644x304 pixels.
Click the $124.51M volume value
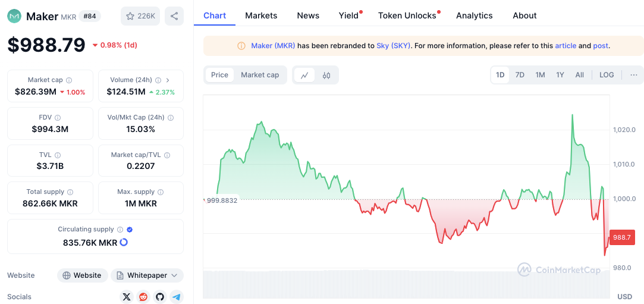[126, 92]
